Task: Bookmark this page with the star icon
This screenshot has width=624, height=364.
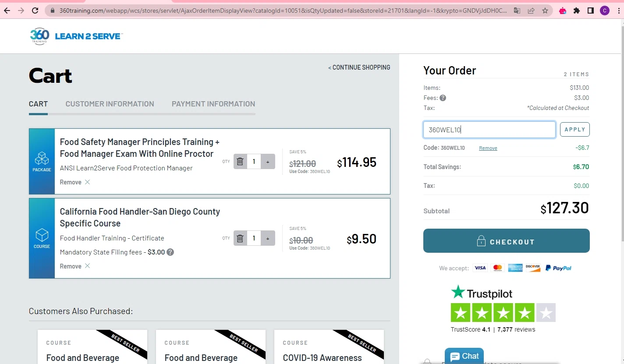Action: click(x=545, y=11)
